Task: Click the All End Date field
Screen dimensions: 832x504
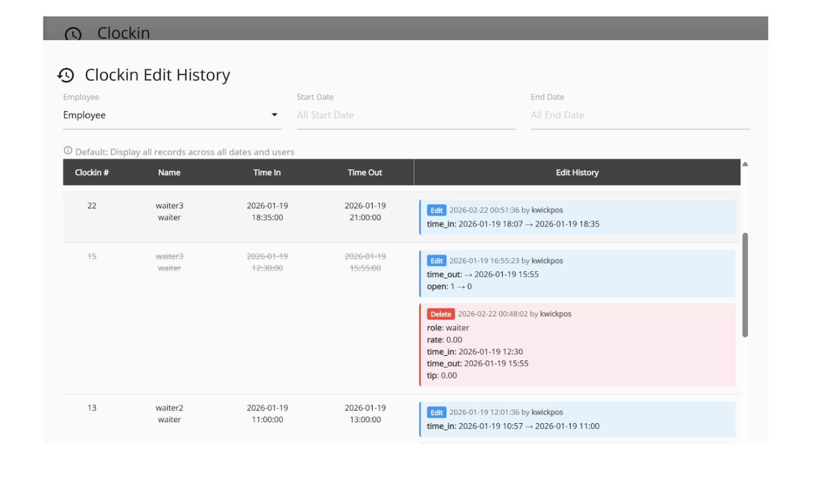Action: tap(640, 115)
